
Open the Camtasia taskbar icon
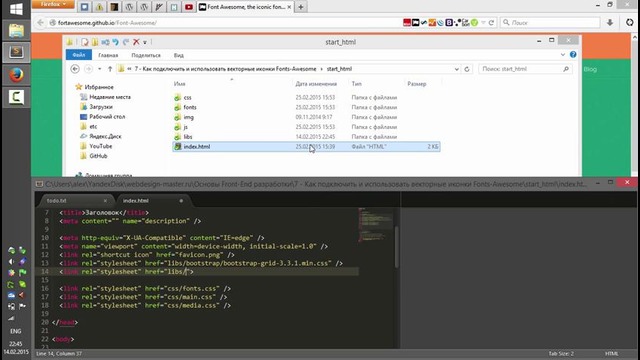(16, 98)
